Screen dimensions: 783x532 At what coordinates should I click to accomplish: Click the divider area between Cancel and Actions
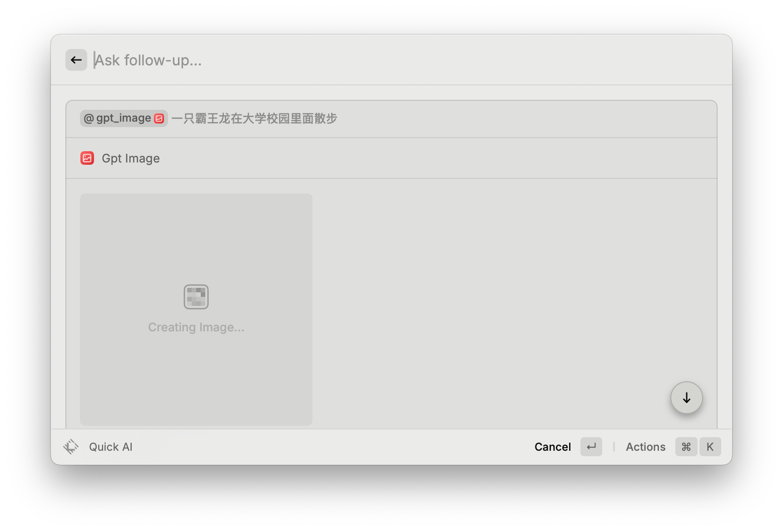614,447
